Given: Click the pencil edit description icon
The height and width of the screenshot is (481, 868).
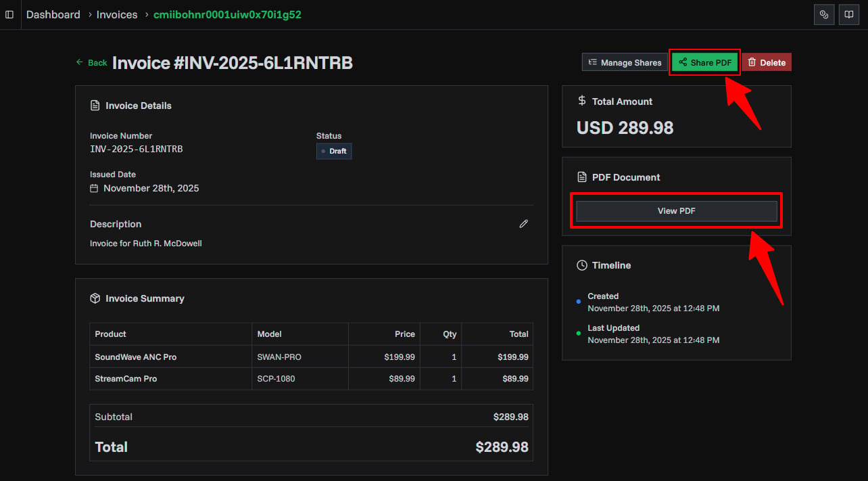Looking at the screenshot, I should (x=523, y=224).
